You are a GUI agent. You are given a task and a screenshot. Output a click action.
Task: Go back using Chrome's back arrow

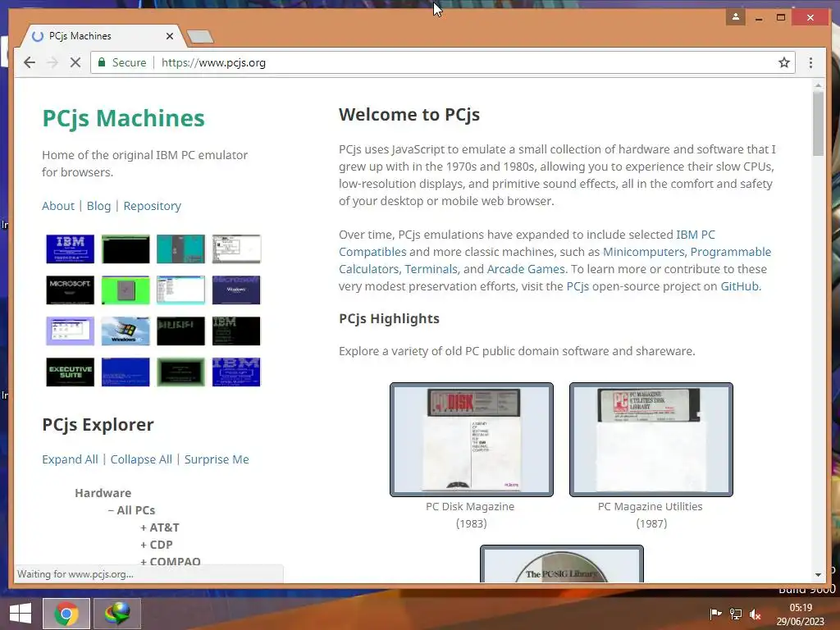[30, 62]
